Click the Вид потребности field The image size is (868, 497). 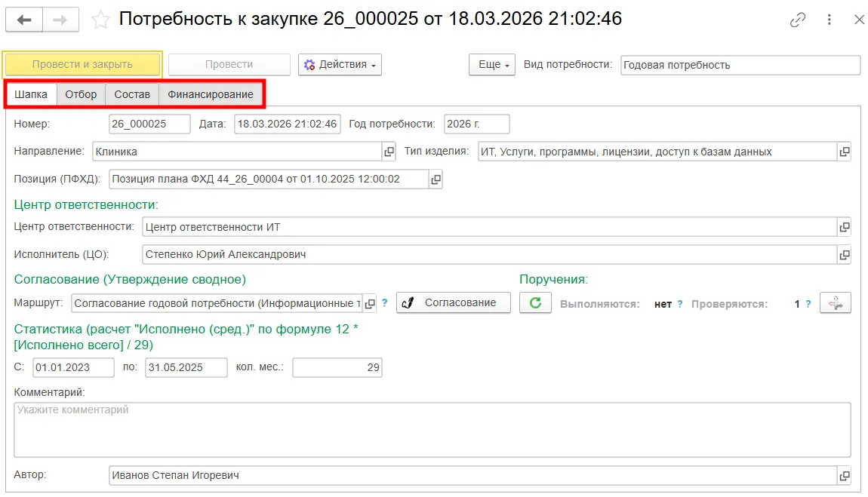pyautogui.click(x=740, y=65)
